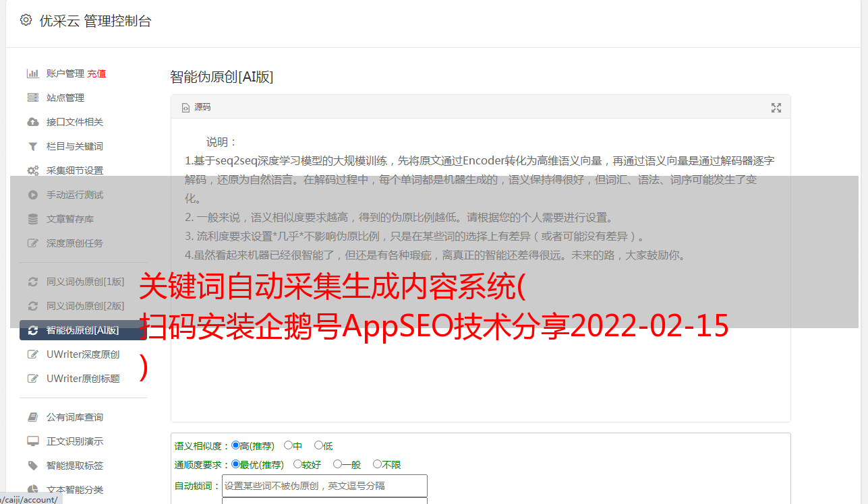
Task: Select 一般 for 通顺度要求
Action: pos(337,464)
